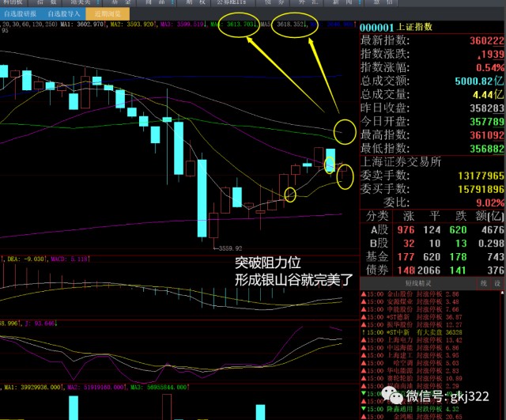Click the 上海电力 封涨停板 alert row
This screenshot has width=506, height=420.
click(411, 340)
